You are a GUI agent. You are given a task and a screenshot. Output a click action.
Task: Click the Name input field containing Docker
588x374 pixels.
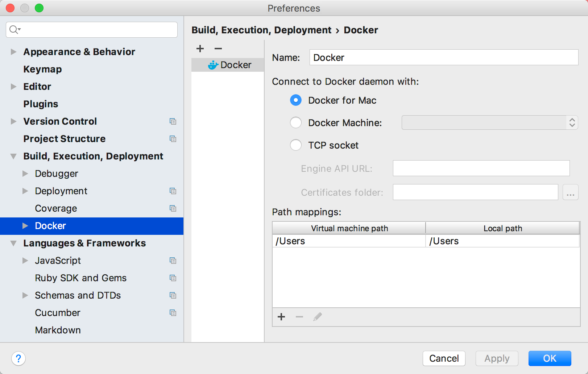(444, 57)
